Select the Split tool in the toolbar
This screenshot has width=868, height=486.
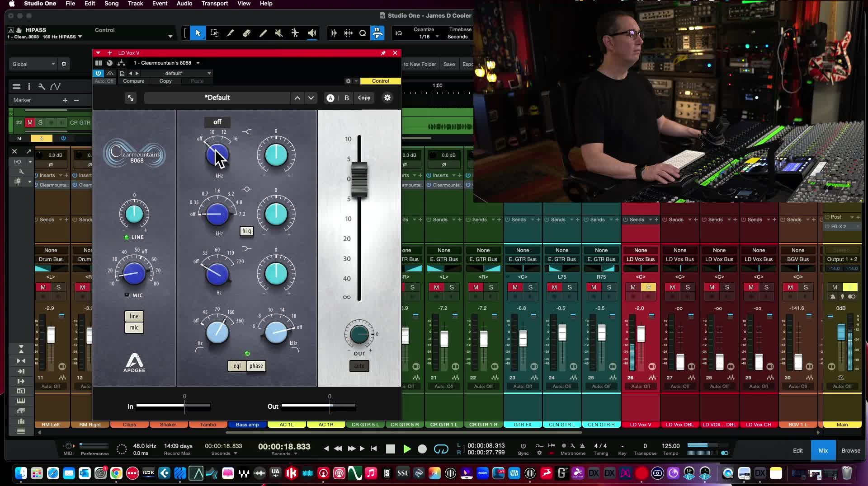[x=231, y=33]
